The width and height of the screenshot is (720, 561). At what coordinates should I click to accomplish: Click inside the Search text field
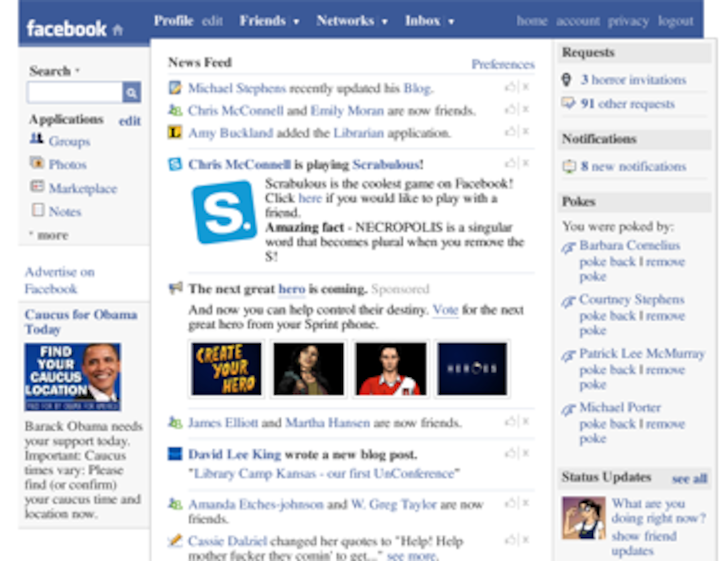74,93
